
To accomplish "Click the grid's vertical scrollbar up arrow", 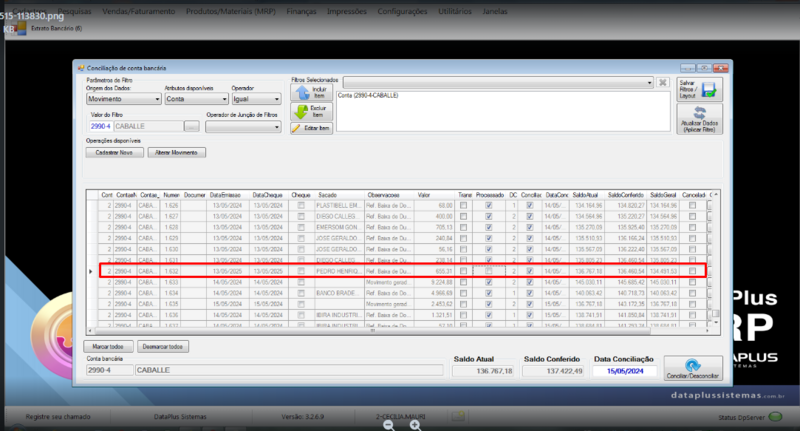I will 716,195.
